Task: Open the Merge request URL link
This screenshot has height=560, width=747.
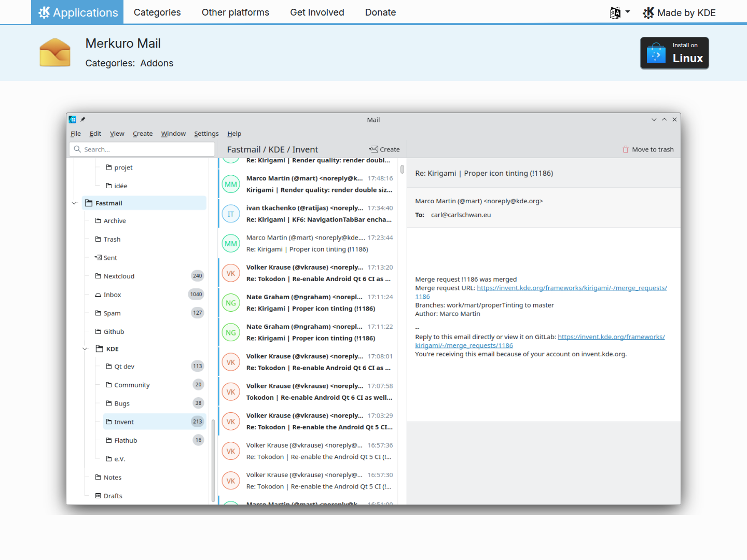Action: click(572, 288)
